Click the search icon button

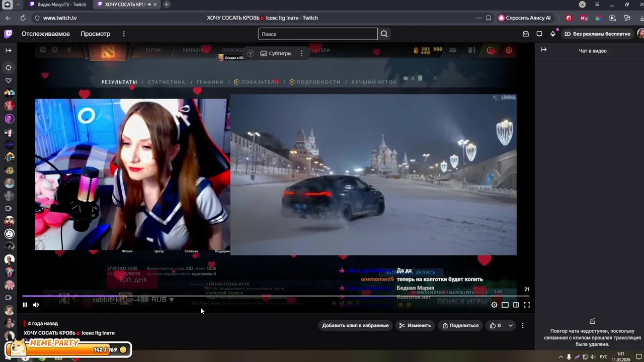point(384,34)
